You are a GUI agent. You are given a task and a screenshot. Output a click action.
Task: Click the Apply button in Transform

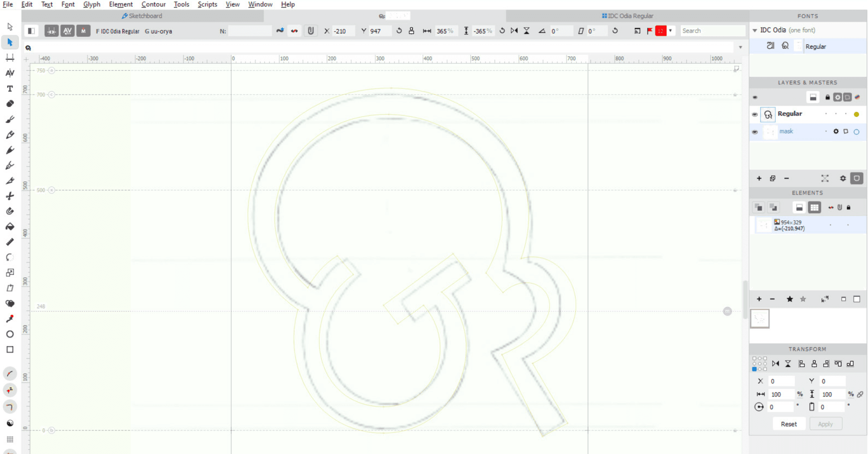coord(825,424)
